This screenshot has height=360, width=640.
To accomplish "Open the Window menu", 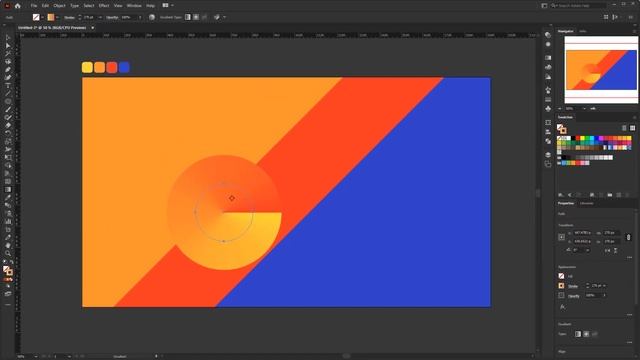I will point(134,6).
